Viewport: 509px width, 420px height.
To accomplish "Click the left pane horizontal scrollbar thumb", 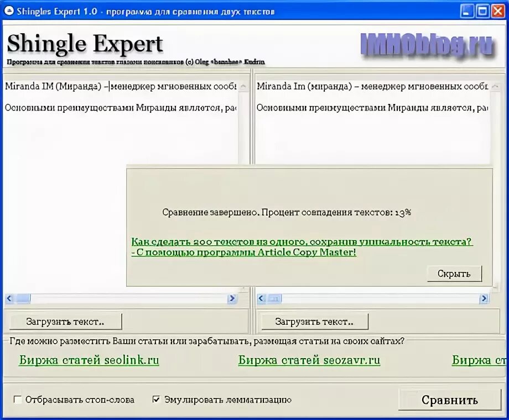I will click(x=22, y=298).
